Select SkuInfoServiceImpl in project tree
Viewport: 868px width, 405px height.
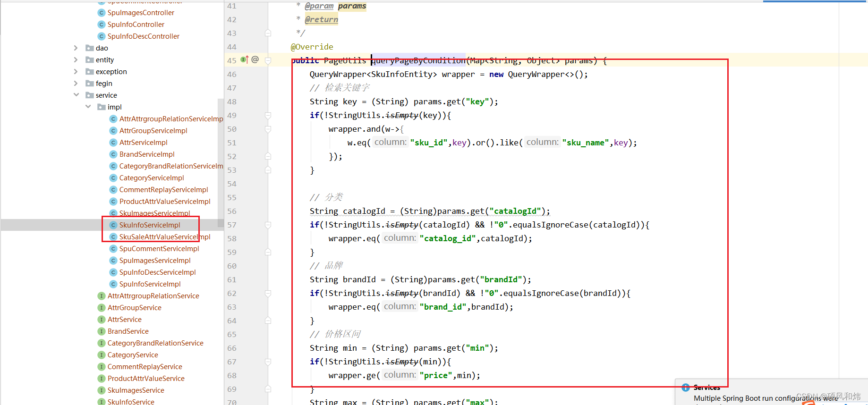(150, 225)
